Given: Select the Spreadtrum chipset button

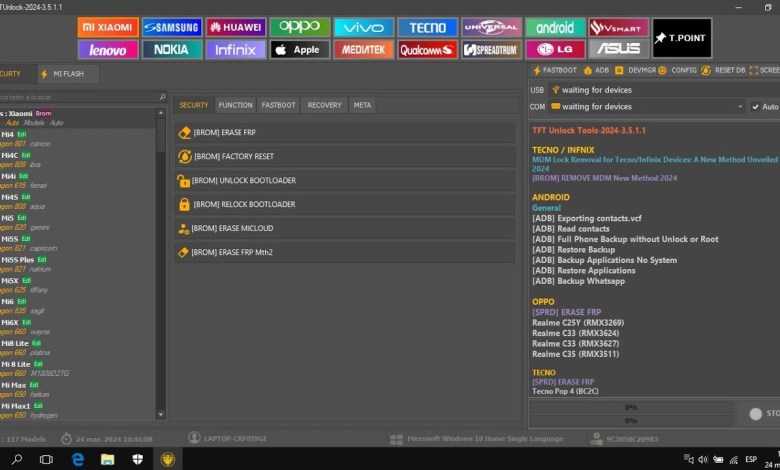Looking at the screenshot, I should point(491,50).
